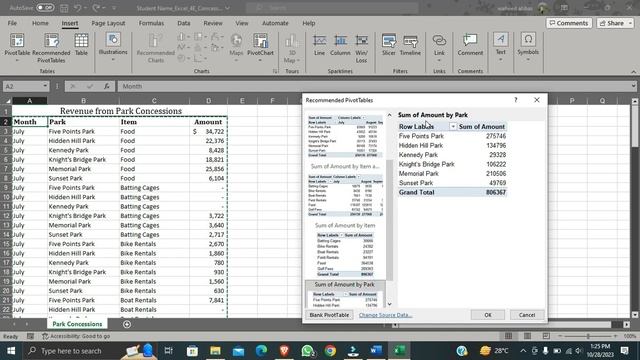Screen dimensions: 640x360
Task: Collapse the ribbon with chevron
Action: click(x=633, y=71)
